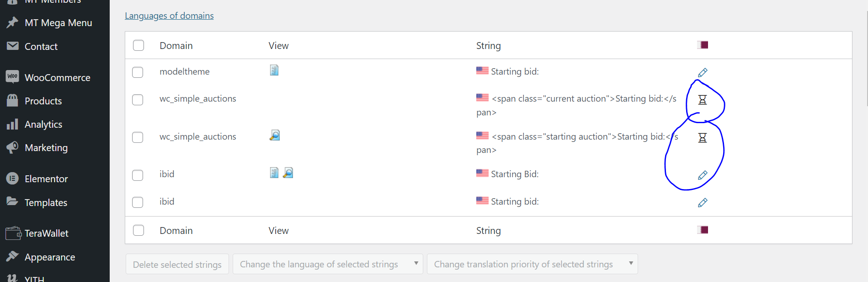Screen dimensions: 868x282
Task: Edit translation of ibid 'Starting Bid:' string
Action: click(703, 175)
